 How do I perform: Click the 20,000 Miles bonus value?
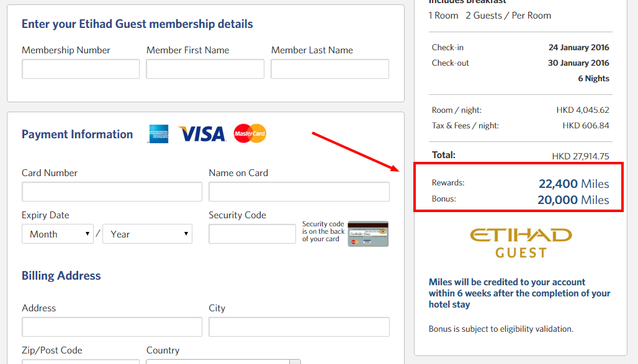point(573,200)
